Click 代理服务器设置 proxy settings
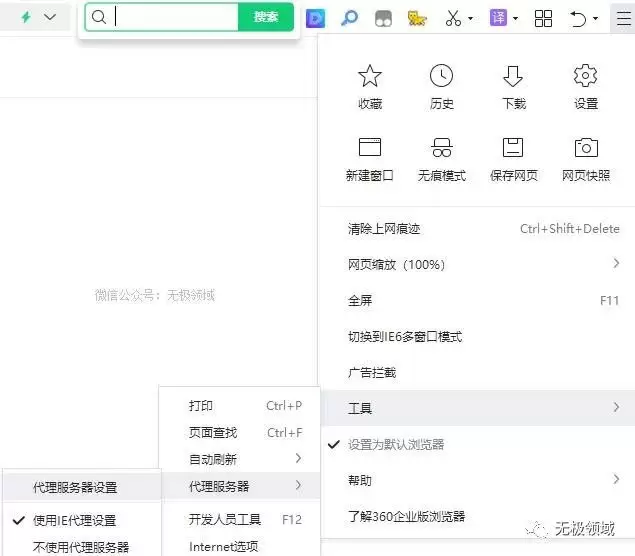The width and height of the screenshot is (635, 556). [82, 487]
